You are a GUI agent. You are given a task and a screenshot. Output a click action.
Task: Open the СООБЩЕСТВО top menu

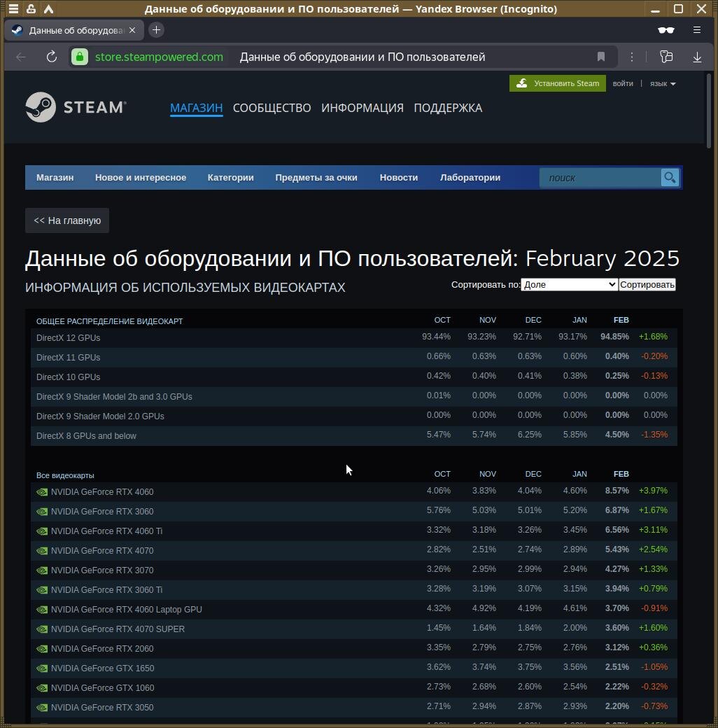(x=272, y=108)
